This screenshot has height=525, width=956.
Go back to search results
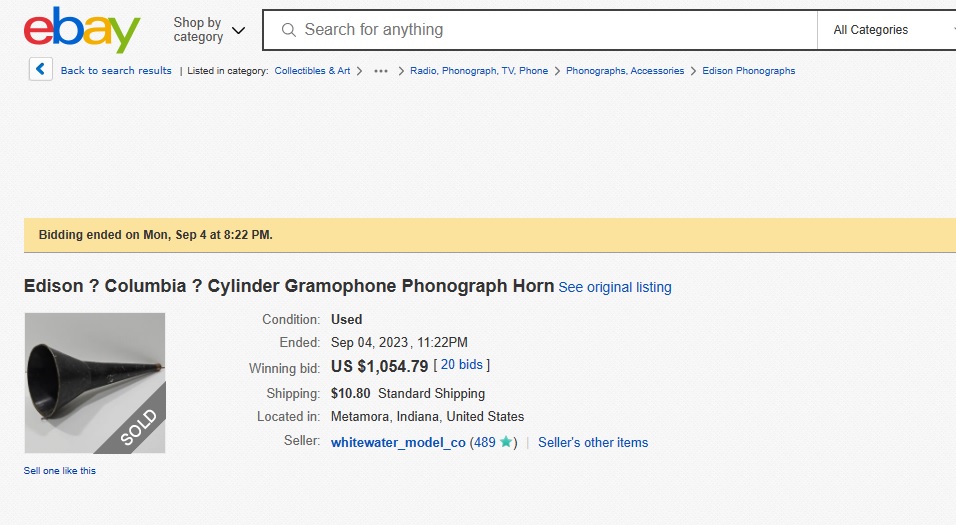tap(116, 71)
